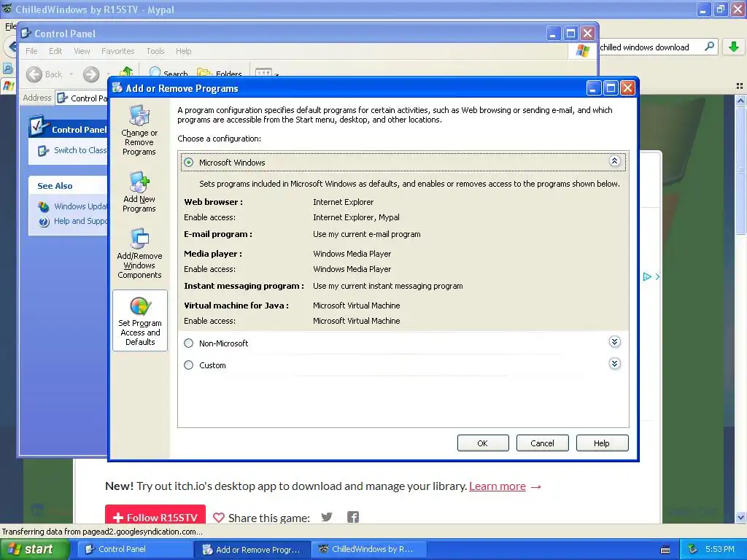This screenshot has height=560, width=747.
Task: Click Folders in Control Panel toolbar
Action: point(220,72)
